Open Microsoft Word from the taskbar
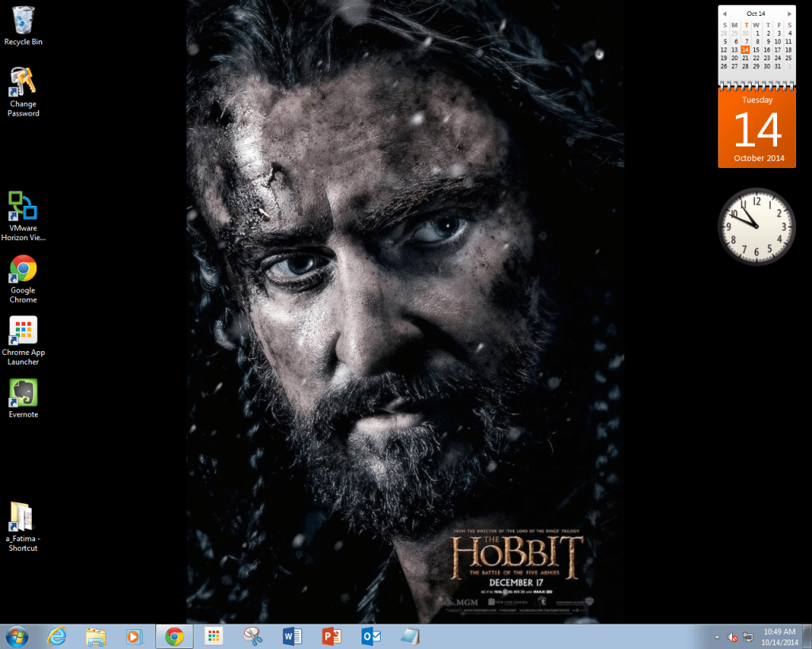Viewport: 812px width, 649px height. 292,636
